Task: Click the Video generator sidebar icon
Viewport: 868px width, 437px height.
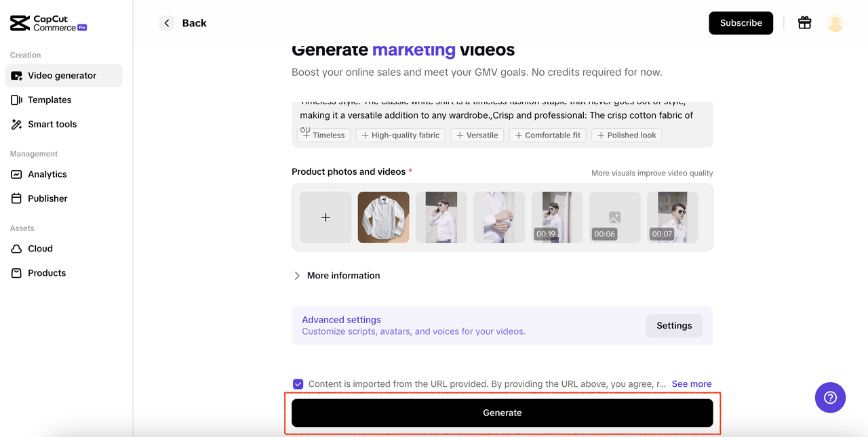Action: coord(17,76)
